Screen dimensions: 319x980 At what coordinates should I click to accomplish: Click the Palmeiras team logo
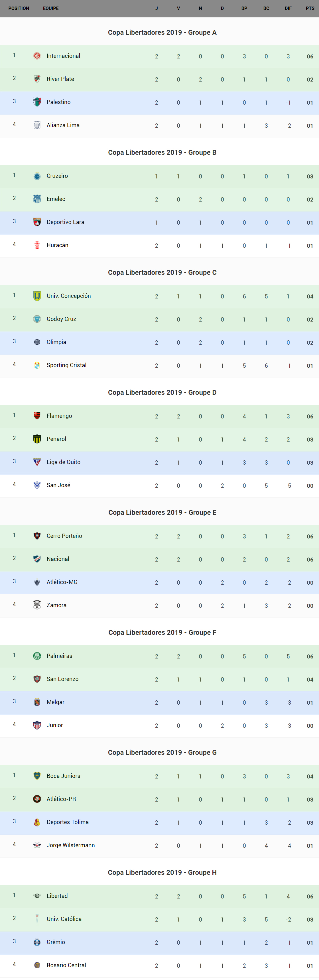click(x=37, y=656)
